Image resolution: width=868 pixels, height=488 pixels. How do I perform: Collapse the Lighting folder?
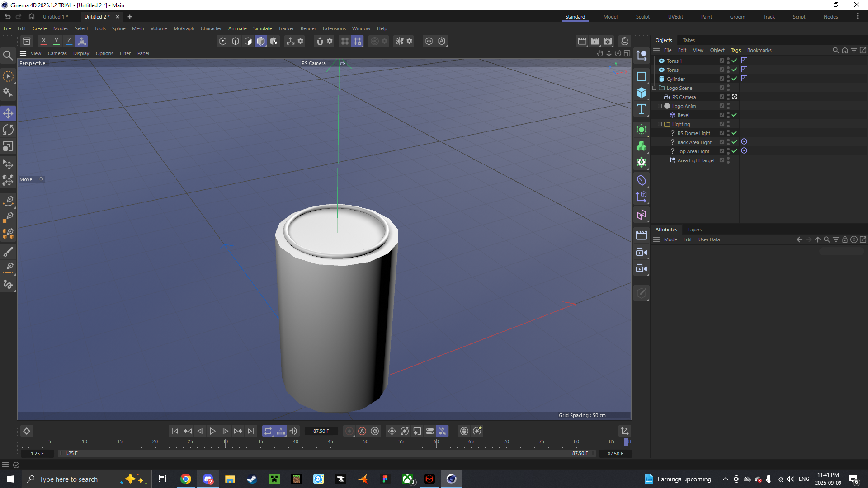[660, 124]
